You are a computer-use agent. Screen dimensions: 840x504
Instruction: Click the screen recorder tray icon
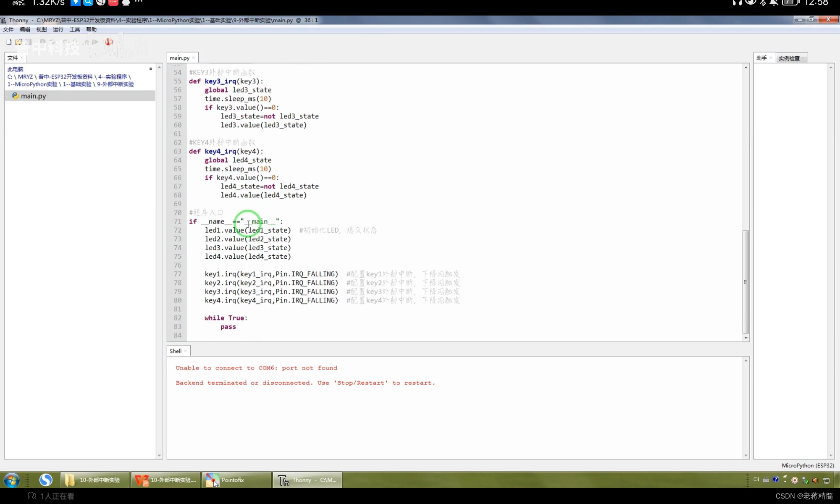tap(795, 480)
